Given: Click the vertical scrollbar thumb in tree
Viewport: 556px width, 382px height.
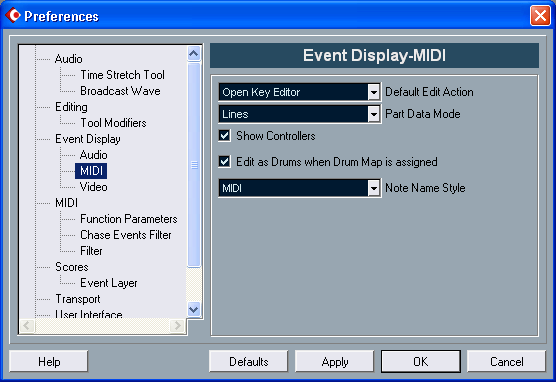Looking at the screenshot, I should pos(194,165).
